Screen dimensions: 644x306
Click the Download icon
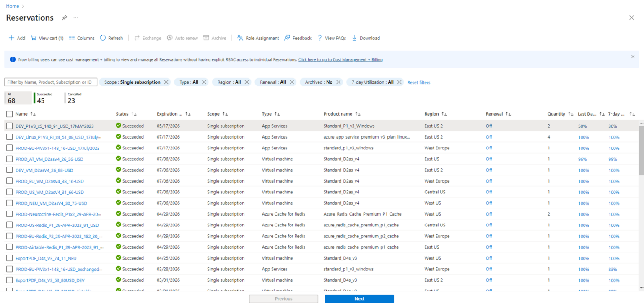(354, 38)
